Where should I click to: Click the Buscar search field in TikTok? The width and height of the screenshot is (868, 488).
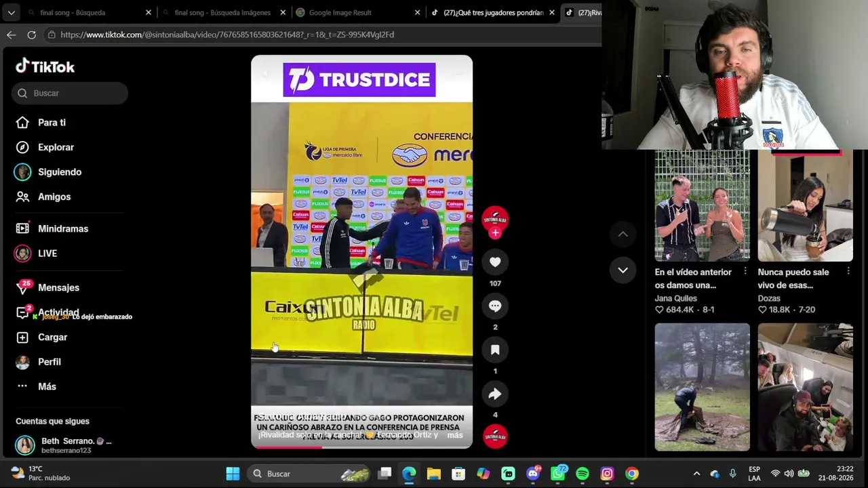coord(70,93)
